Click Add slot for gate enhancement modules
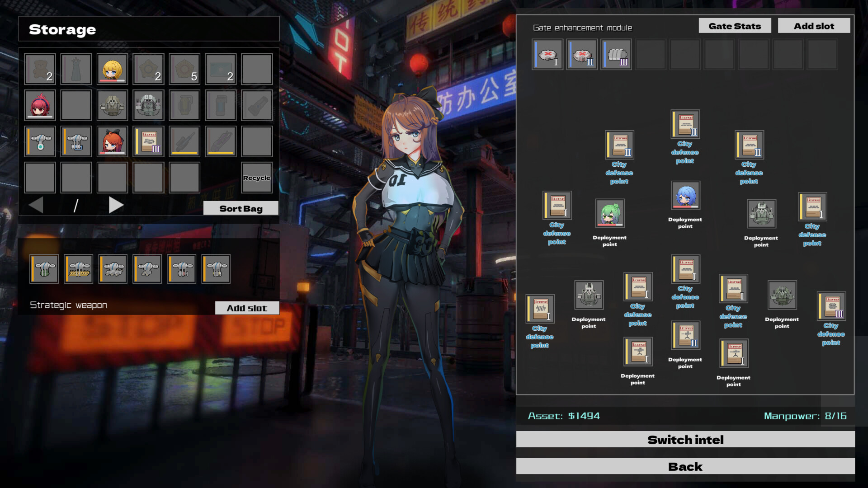This screenshot has width=868, height=488. pos(813,26)
